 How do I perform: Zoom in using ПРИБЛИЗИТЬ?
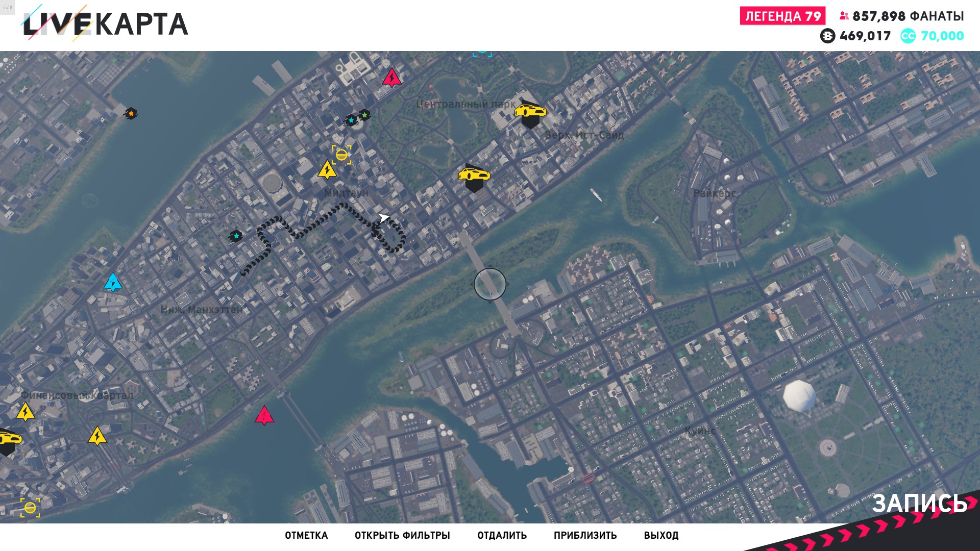tap(585, 536)
